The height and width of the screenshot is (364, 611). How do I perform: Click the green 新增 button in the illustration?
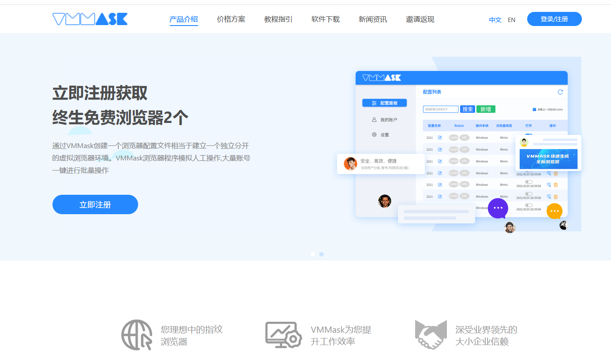(486, 109)
